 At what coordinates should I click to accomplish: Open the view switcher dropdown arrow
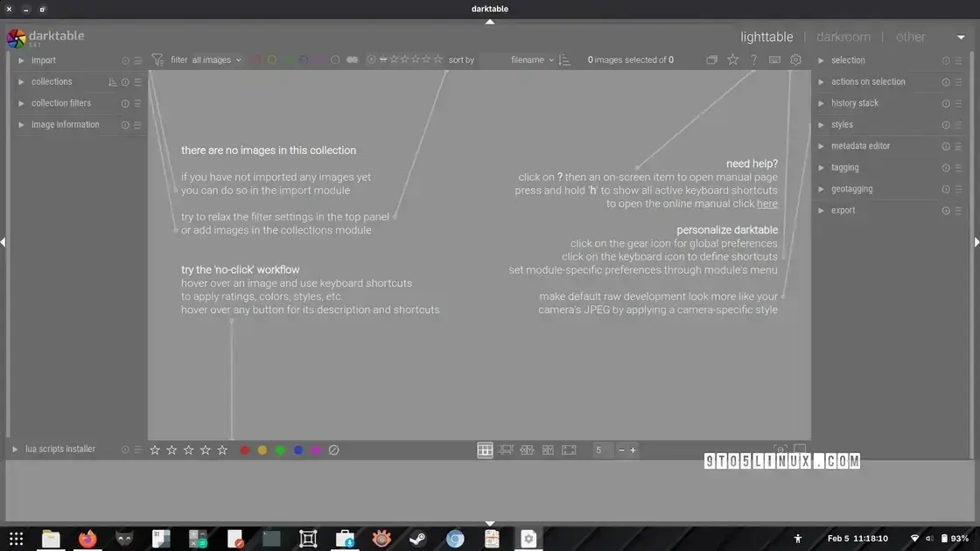[x=961, y=38]
